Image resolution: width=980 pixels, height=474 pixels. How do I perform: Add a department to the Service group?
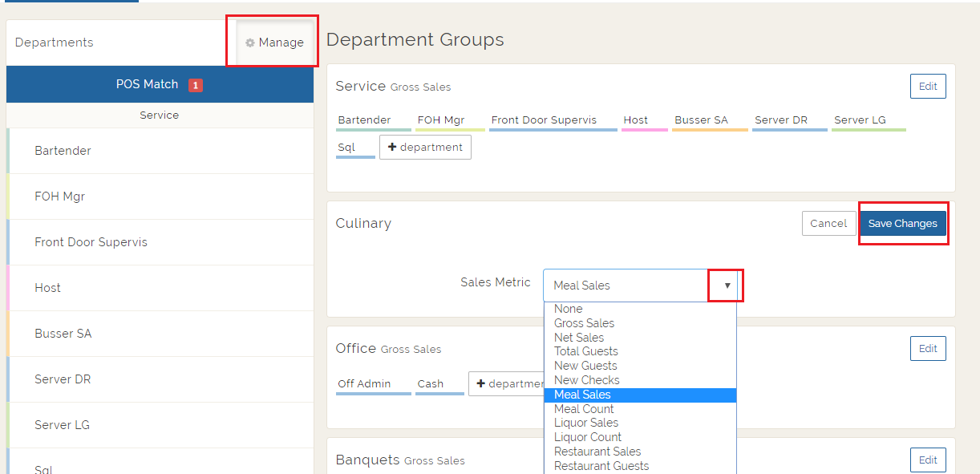(425, 148)
